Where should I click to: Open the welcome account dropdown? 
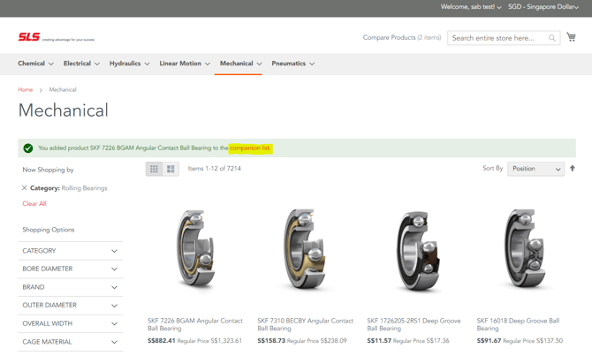pos(471,7)
